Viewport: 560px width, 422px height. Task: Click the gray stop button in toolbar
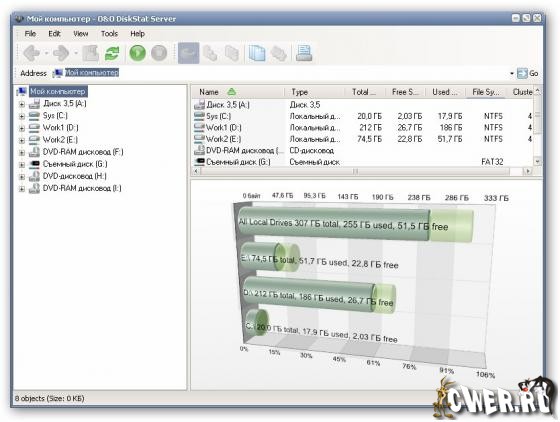pos(159,53)
